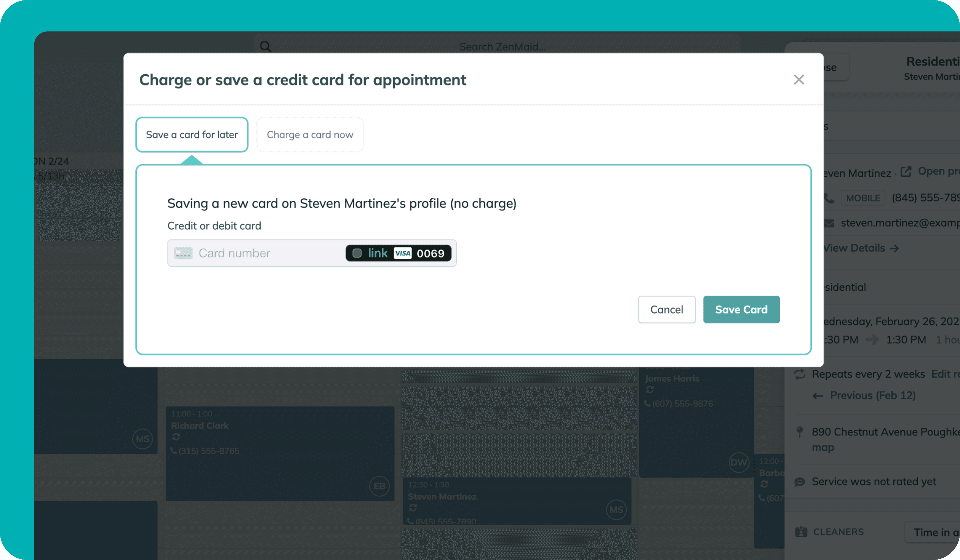
Task: Click the map pin location icon
Action: click(800, 432)
